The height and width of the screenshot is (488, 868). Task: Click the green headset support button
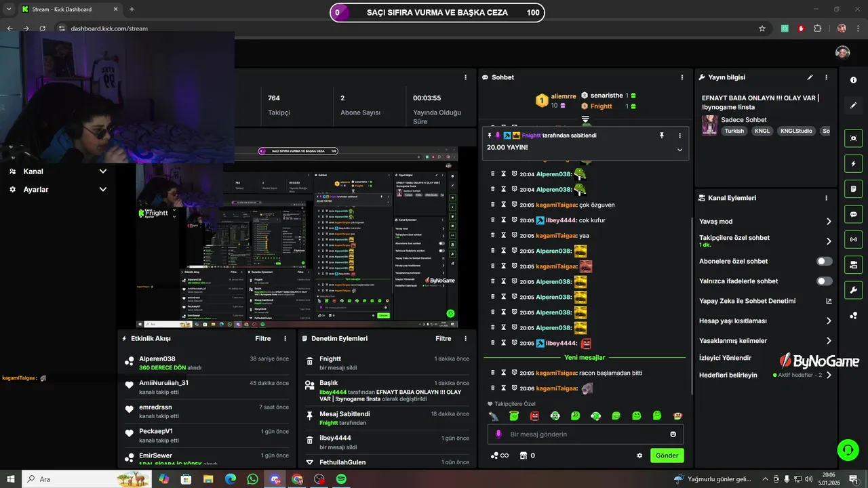[x=847, y=449]
